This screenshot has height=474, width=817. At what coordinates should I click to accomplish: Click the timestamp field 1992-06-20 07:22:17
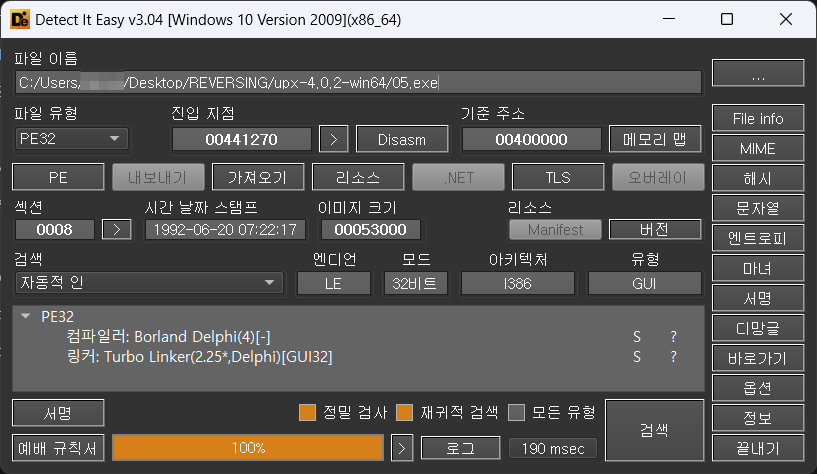225,230
